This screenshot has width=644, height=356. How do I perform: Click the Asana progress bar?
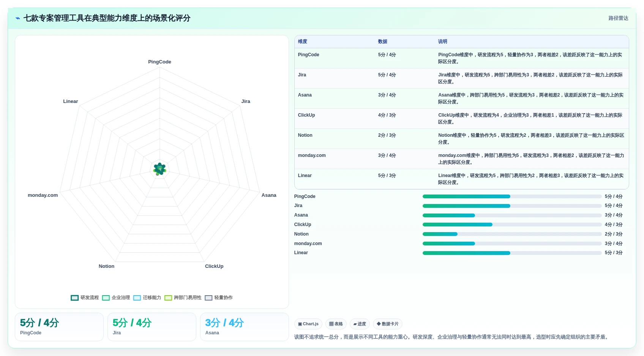click(512, 215)
